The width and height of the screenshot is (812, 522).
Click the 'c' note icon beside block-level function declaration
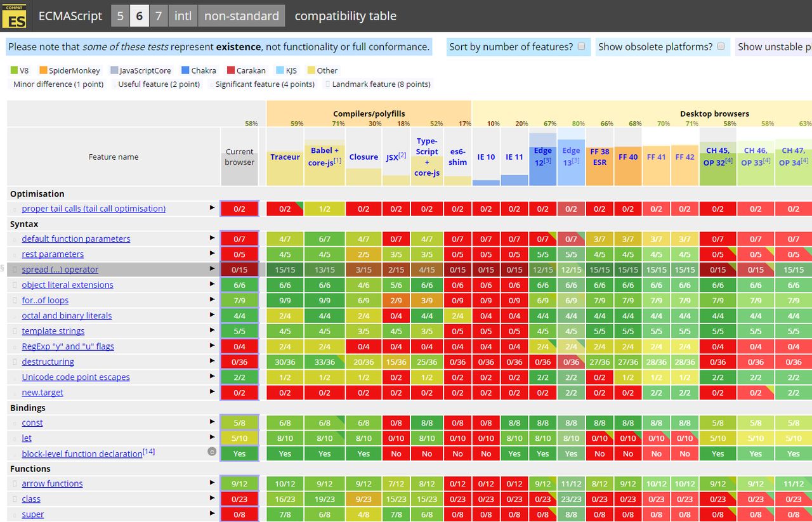212,452
